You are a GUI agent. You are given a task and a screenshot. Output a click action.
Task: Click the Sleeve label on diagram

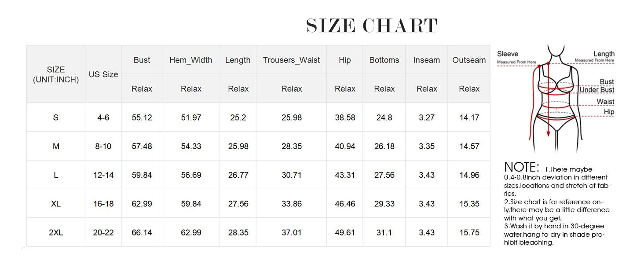[x=508, y=54]
